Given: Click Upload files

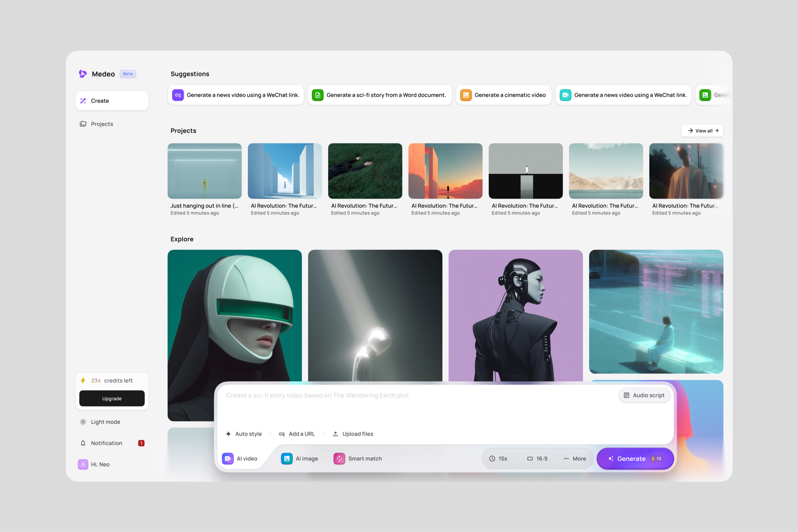Looking at the screenshot, I should (353, 434).
